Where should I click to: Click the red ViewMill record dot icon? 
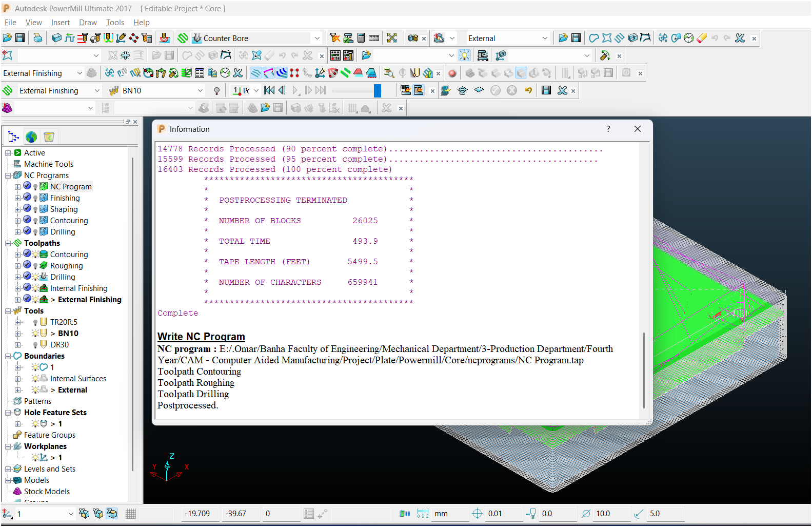[x=452, y=73]
